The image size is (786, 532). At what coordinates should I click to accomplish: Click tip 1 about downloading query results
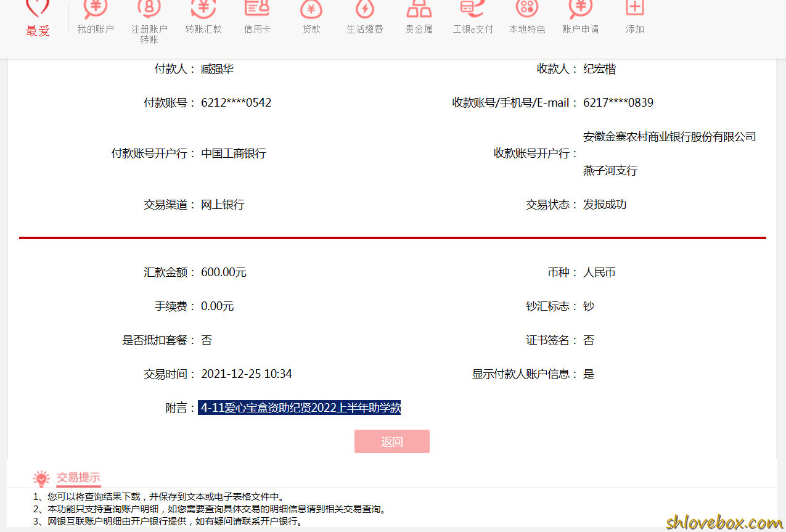pos(158,497)
